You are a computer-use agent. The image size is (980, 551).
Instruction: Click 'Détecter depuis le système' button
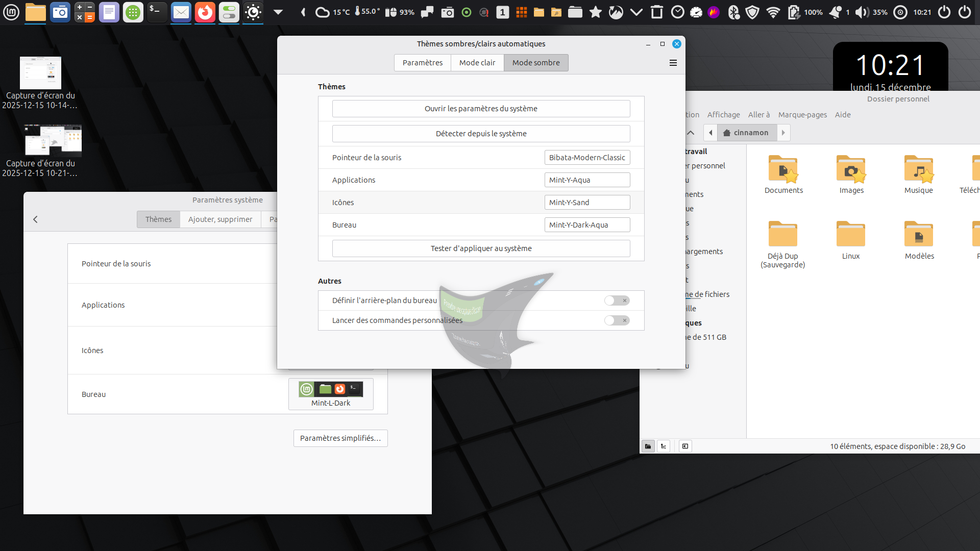tap(481, 134)
